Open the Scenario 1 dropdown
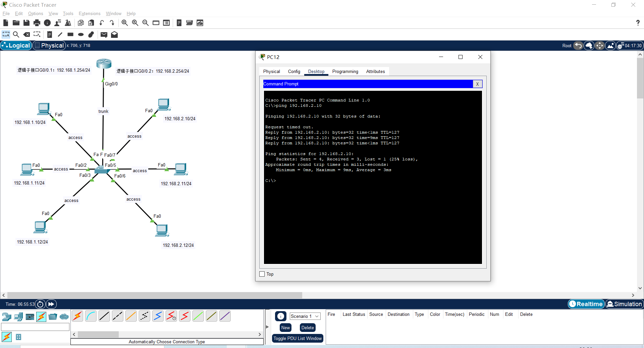Viewport: 644px width, 348px height. tap(305, 316)
